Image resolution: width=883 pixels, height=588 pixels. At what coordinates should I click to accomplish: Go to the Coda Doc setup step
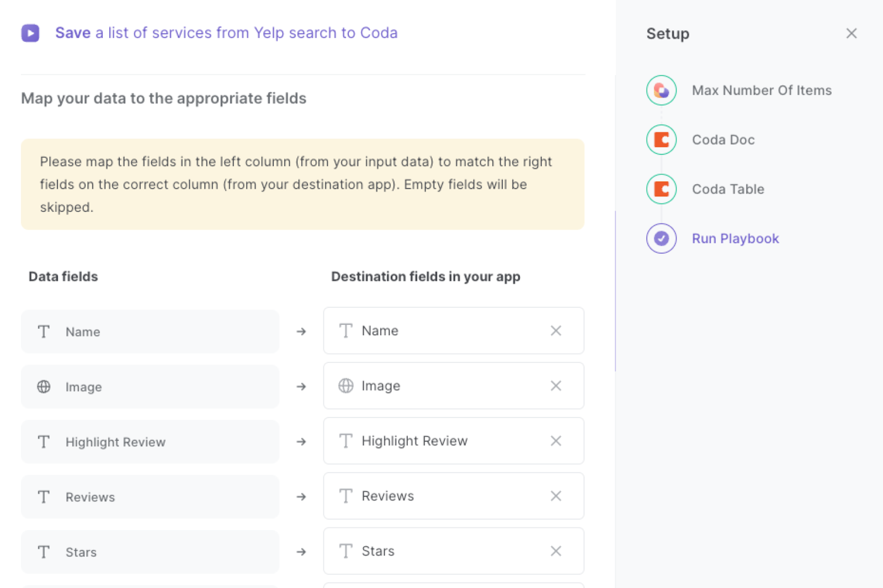(723, 140)
